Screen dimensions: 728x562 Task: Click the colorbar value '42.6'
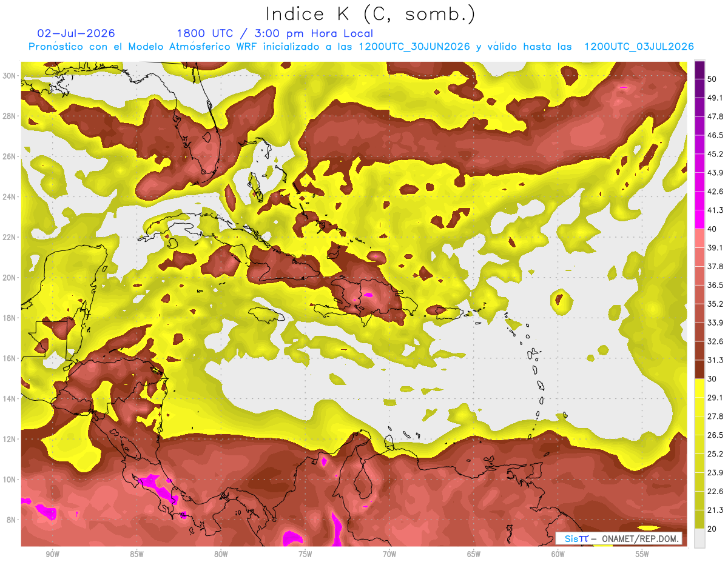click(x=715, y=192)
